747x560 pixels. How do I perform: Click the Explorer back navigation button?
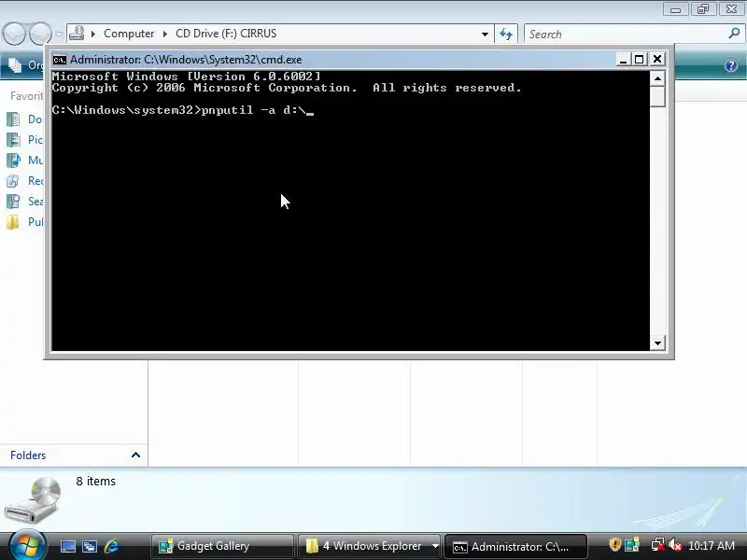click(14, 34)
